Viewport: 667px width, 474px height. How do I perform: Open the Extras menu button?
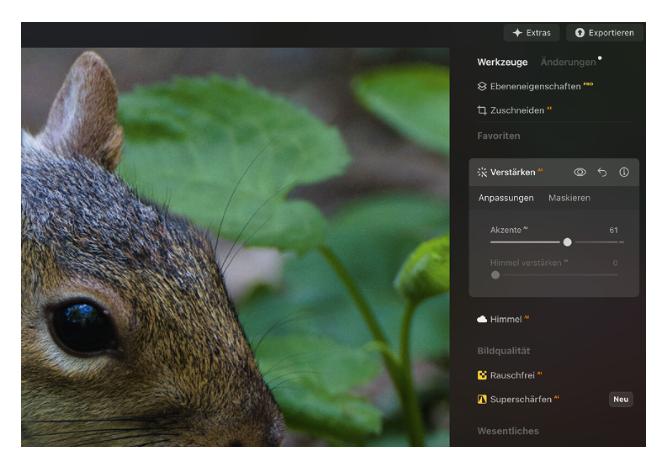coord(531,33)
